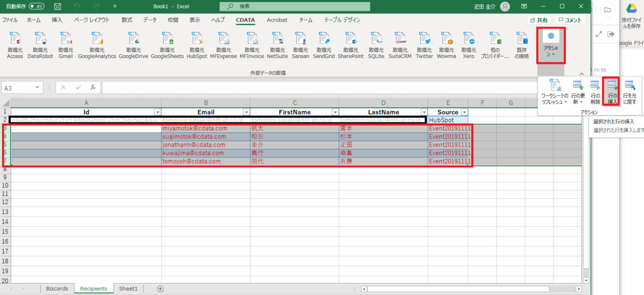Add a new sheet with plus button
The image size is (644, 295).
point(160,289)
